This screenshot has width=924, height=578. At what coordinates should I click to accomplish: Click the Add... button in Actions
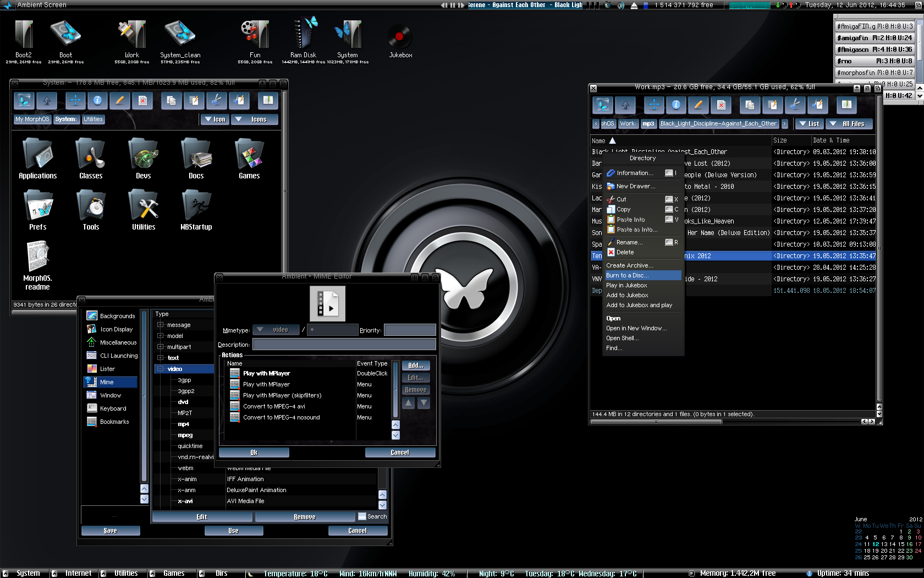[x=415, y=366]
